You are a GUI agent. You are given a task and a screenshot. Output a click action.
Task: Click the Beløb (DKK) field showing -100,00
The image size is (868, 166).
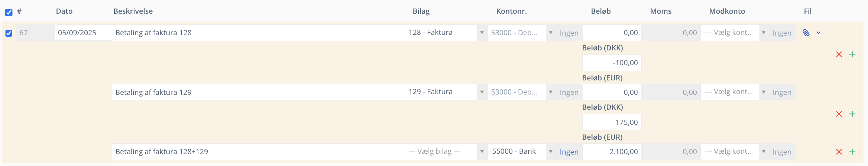[x=612, y=63]
